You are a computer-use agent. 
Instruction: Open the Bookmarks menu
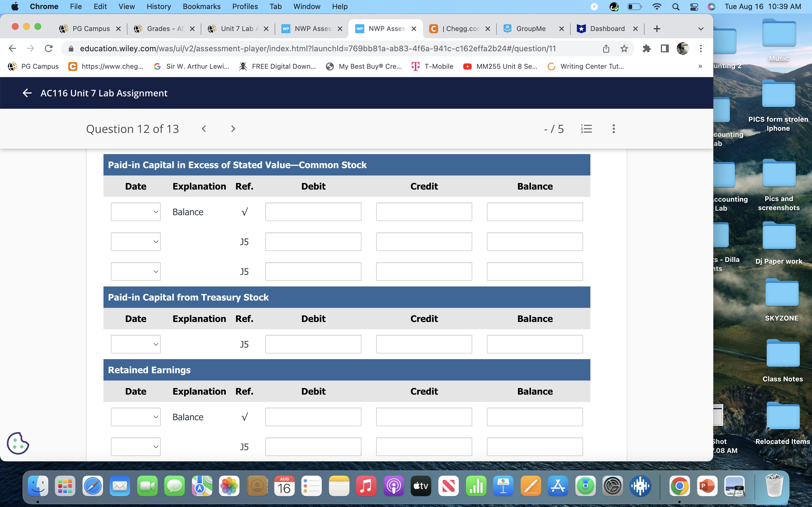click(x=201, y=6)
